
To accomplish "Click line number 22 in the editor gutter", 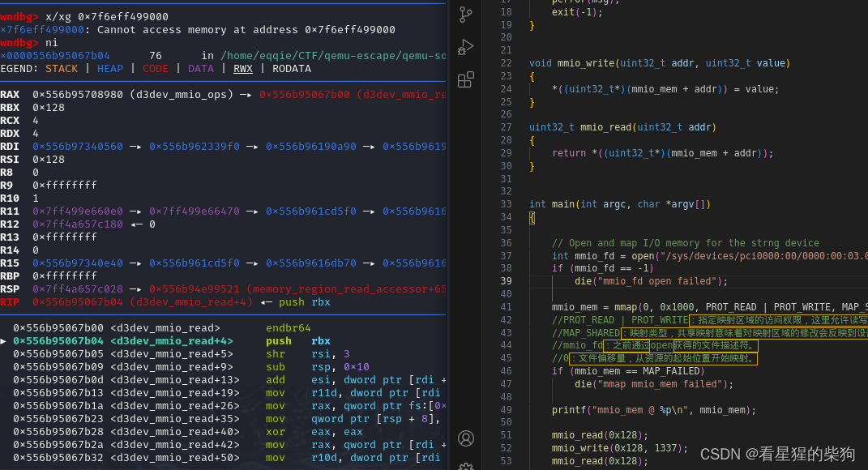I will tap(506, 63).
